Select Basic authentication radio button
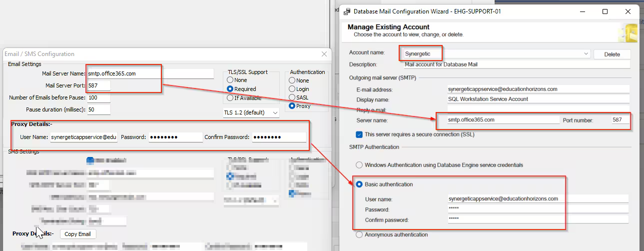 [x=359, y=184]
